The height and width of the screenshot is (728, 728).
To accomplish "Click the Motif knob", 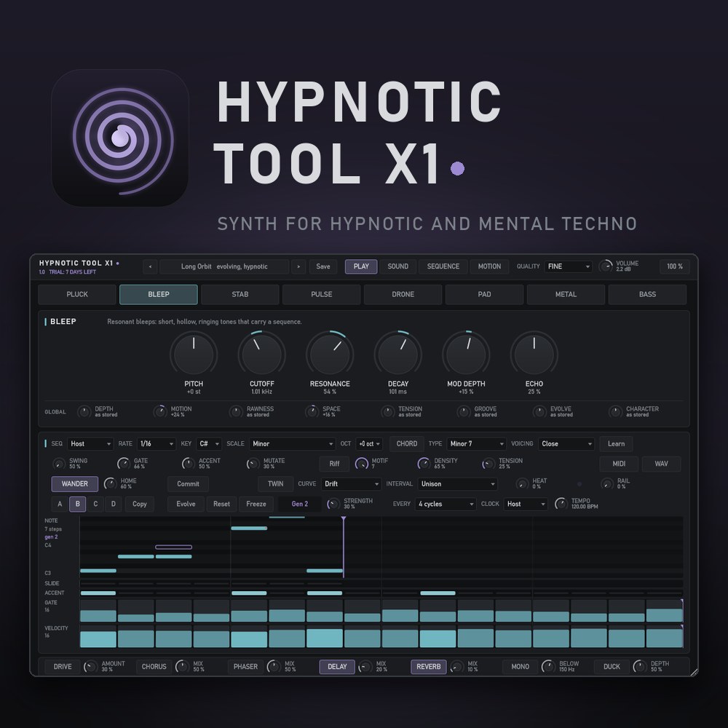I will [361, 463].
